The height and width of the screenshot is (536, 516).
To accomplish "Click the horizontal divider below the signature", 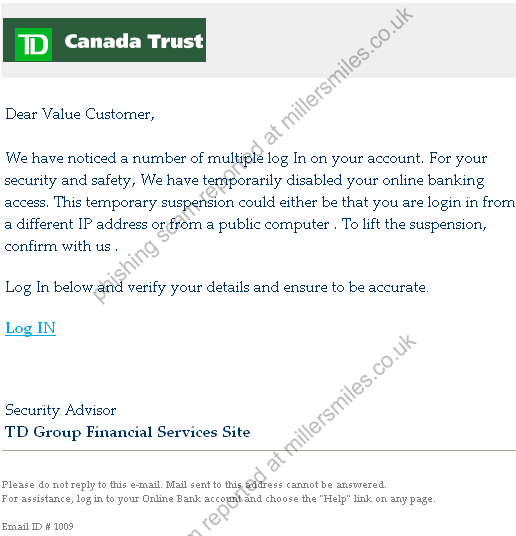I will point(259,451).
